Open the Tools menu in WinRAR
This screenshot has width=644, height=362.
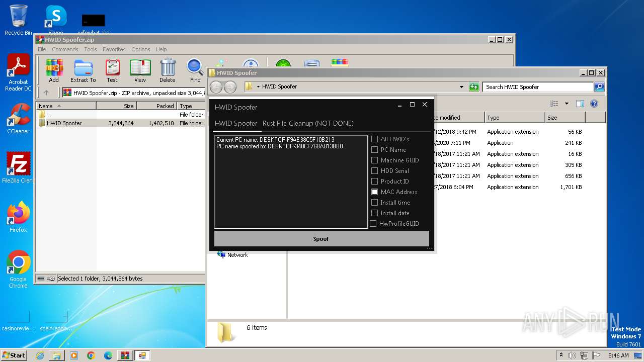click(x=91, y=49)
